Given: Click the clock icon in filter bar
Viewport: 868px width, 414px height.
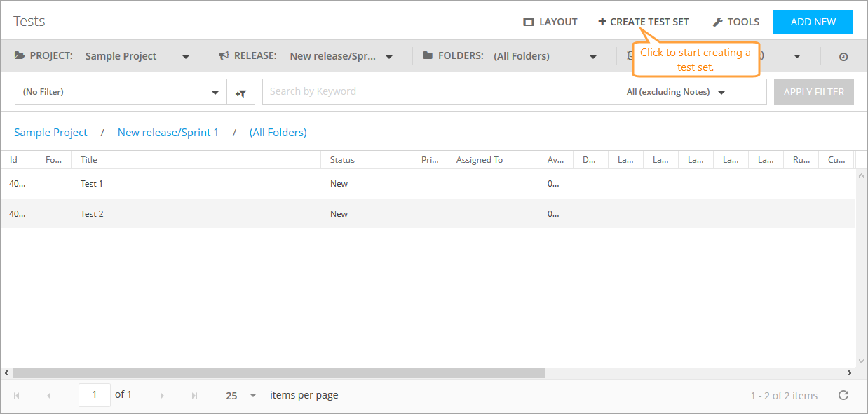Looking at the screenshot, I should pos(843,57).
